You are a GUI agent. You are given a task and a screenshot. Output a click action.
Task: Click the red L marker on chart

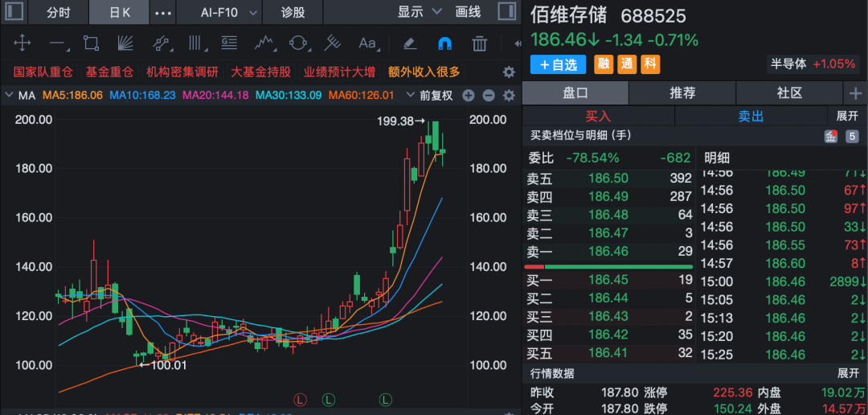[301, 399]
